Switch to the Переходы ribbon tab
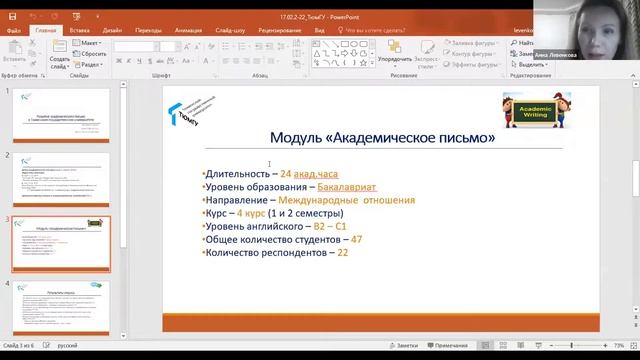 [x=148, y=30]
